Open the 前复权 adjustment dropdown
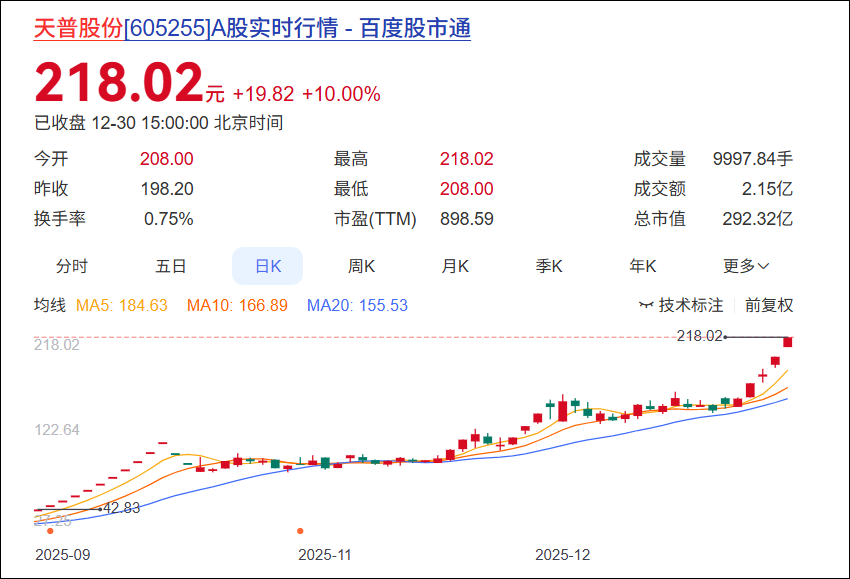The image size is (850, 579). click(x=769, y=305)
